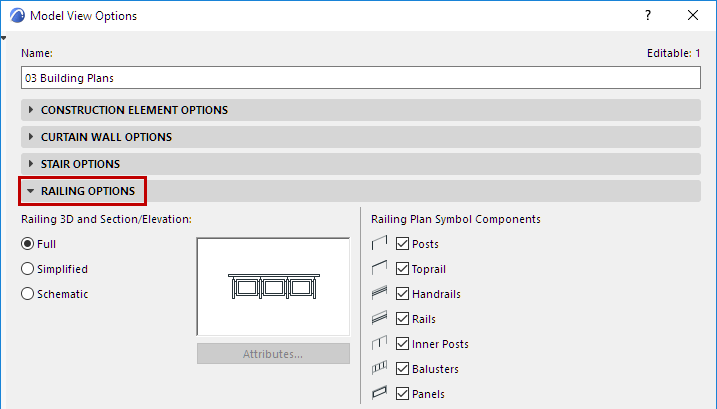Viewport: 717px width, 409px height.
Task: Click the Inner Posts symbol icon
Action: tap(378, 344)
